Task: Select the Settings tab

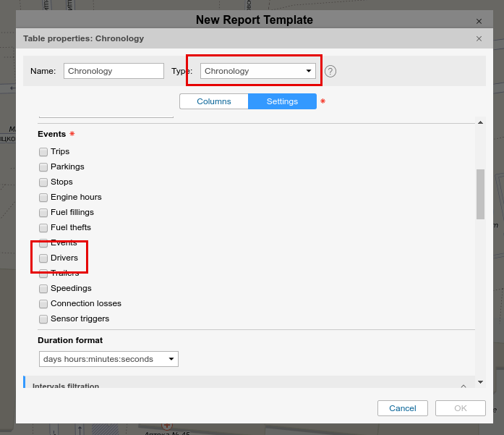Action: point(282,101)
